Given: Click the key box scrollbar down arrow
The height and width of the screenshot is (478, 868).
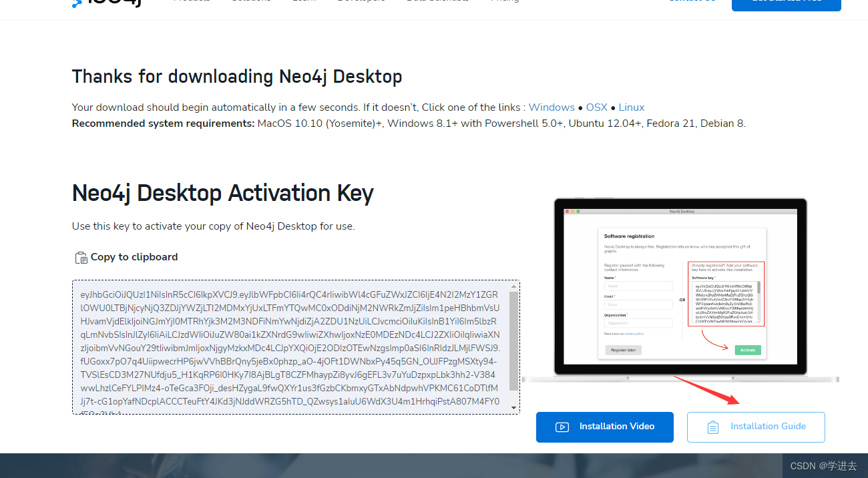Looking at the screenshot, I should [x=513, y=408].
